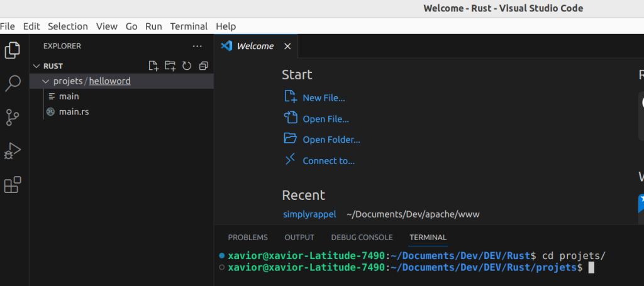
Task: Open the Extensions view
Action: click(x=13, y=185)
